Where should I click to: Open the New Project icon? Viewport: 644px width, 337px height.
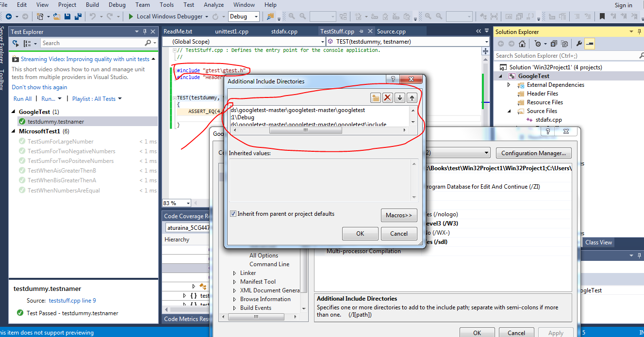point(40,16)
